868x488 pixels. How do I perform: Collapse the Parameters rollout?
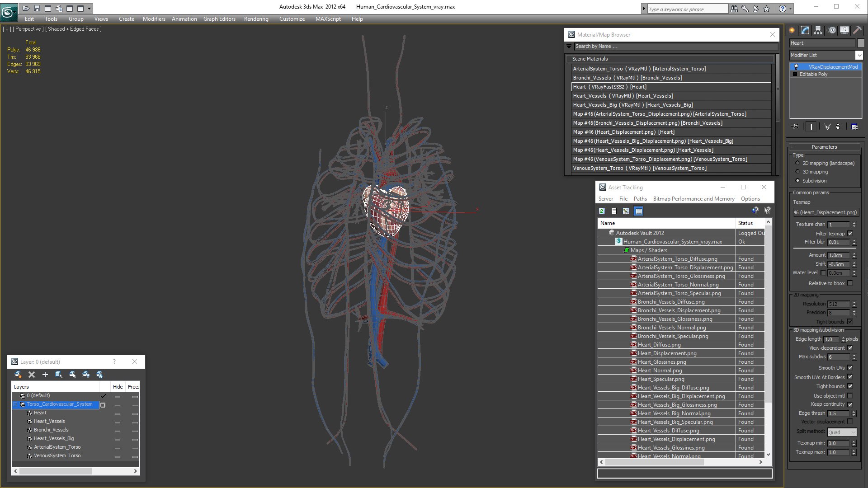tap(792, 147)
